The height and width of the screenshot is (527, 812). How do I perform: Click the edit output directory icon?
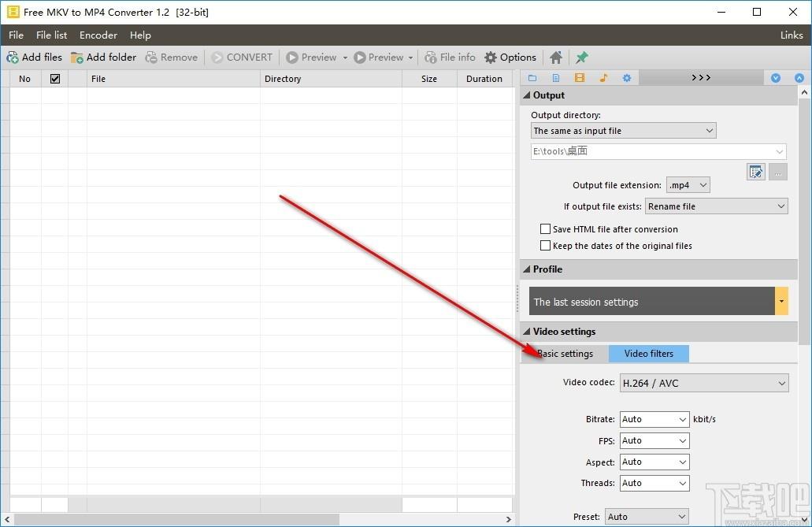[x=756, y=172]
